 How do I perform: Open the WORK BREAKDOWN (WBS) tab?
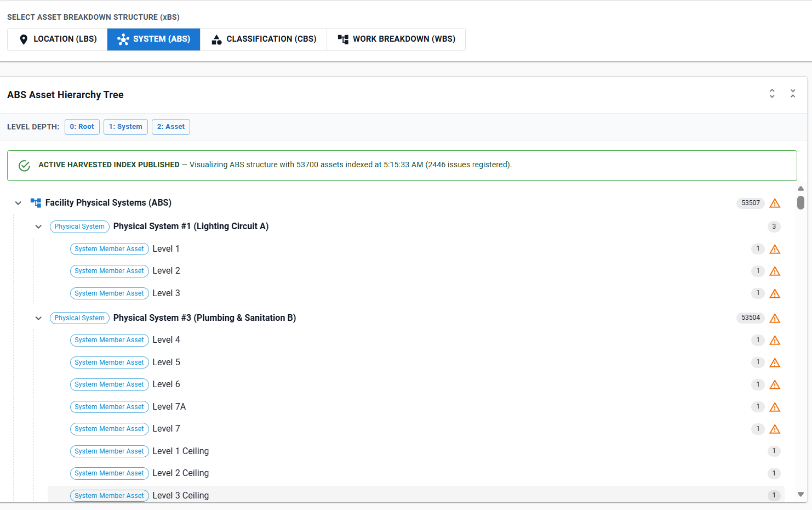click(396, 39)
